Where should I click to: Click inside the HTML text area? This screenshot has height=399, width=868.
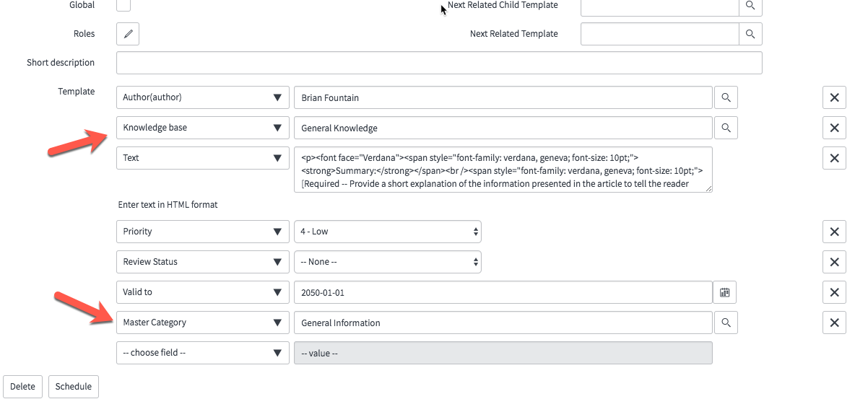[x=503, y=170]
